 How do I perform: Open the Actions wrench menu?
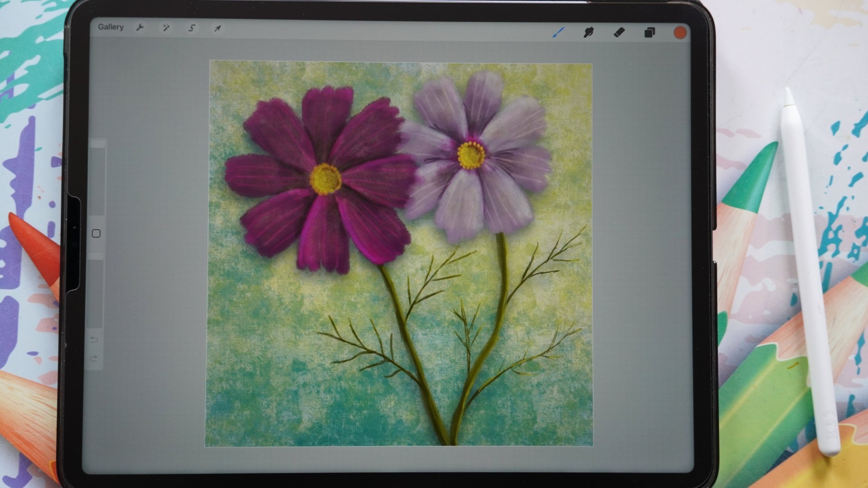pyautogui.click(x=140, y=28)
